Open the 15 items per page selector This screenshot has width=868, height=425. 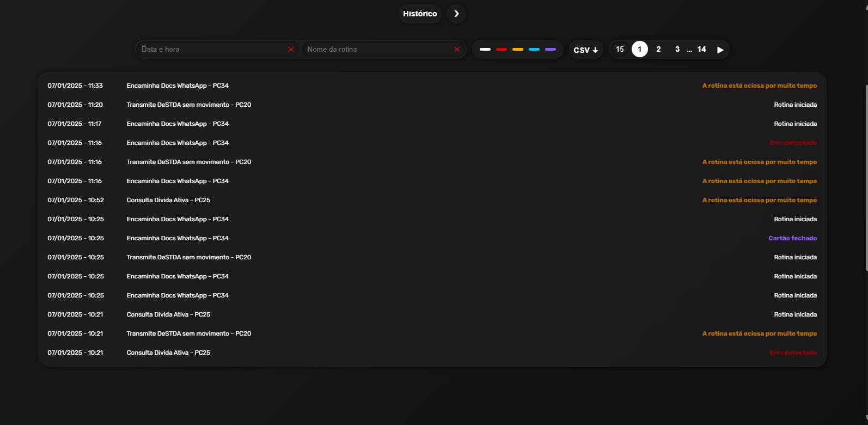click(620, 49)
